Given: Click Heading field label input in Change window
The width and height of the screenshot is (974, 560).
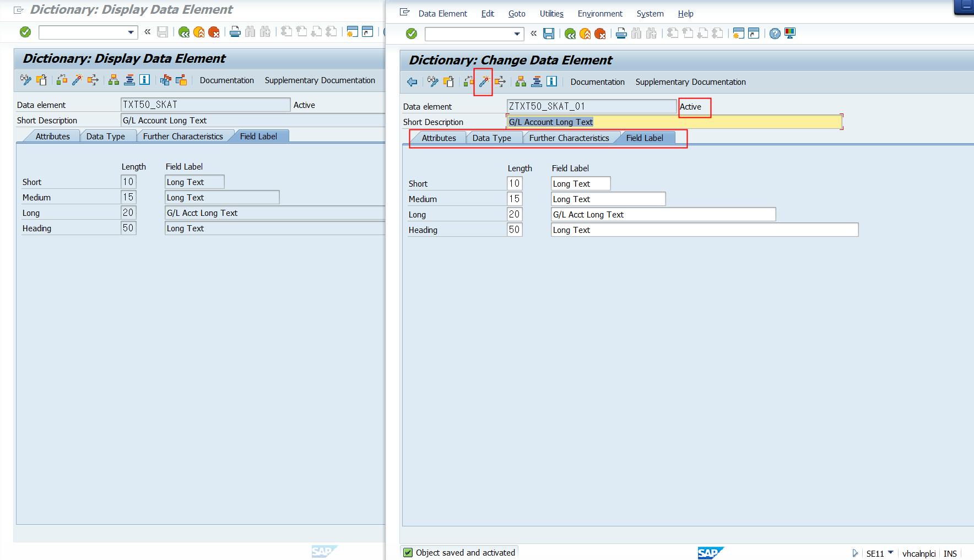Looking at the screenshot, I should 705,230.
